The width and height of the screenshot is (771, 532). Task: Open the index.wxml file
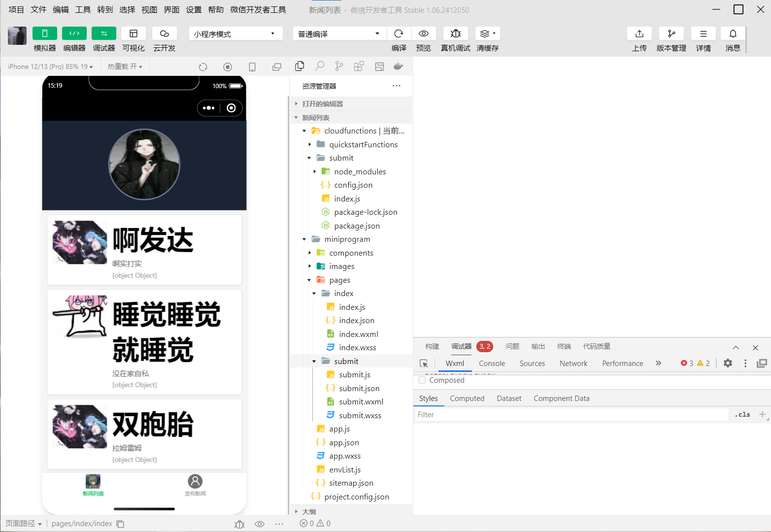click(x=359, y=334)
